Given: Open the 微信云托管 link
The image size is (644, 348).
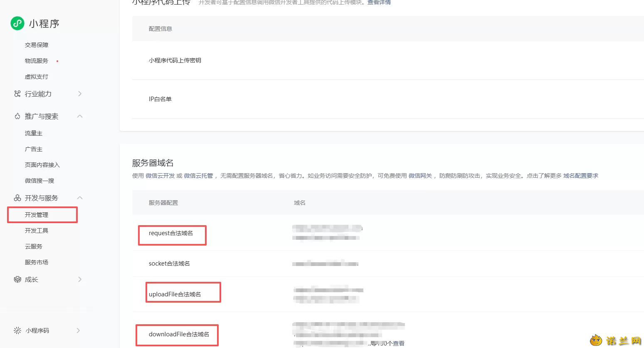Looking at the screenshot, I should [x=198, y=176].
